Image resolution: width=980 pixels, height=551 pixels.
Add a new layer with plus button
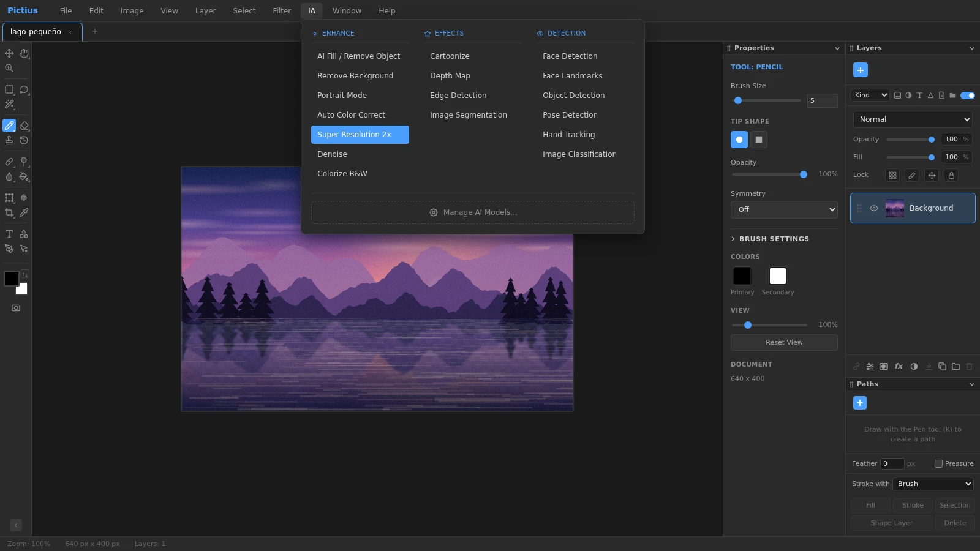861,70
